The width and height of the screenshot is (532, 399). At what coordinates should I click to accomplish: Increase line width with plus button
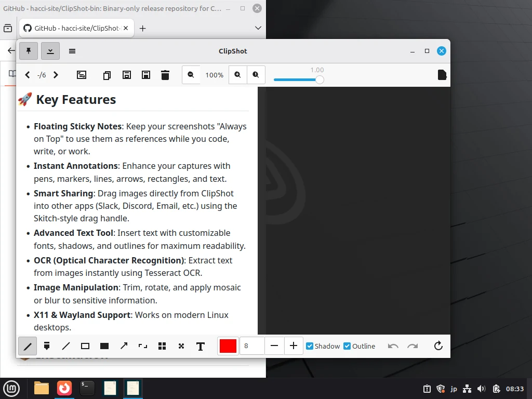[x=294, y=345]
